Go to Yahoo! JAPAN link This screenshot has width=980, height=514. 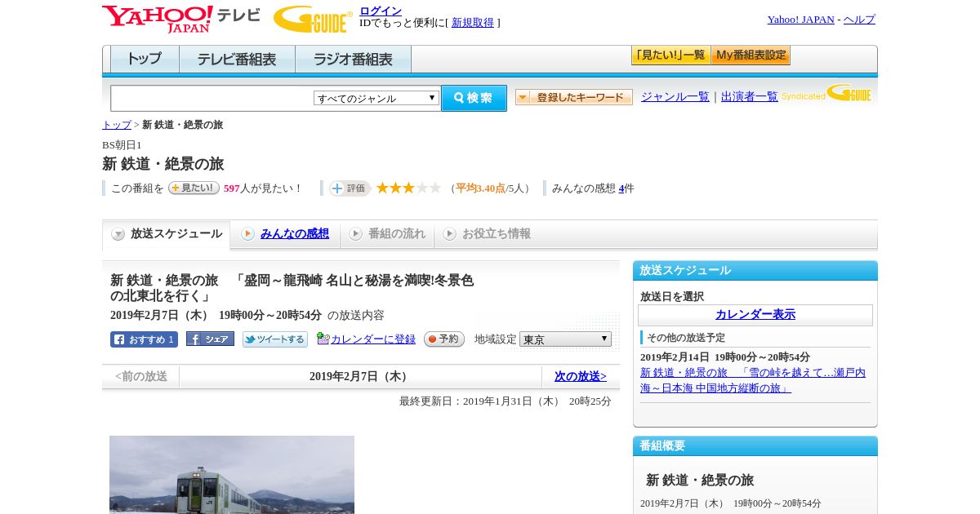(x=800, y=20)
